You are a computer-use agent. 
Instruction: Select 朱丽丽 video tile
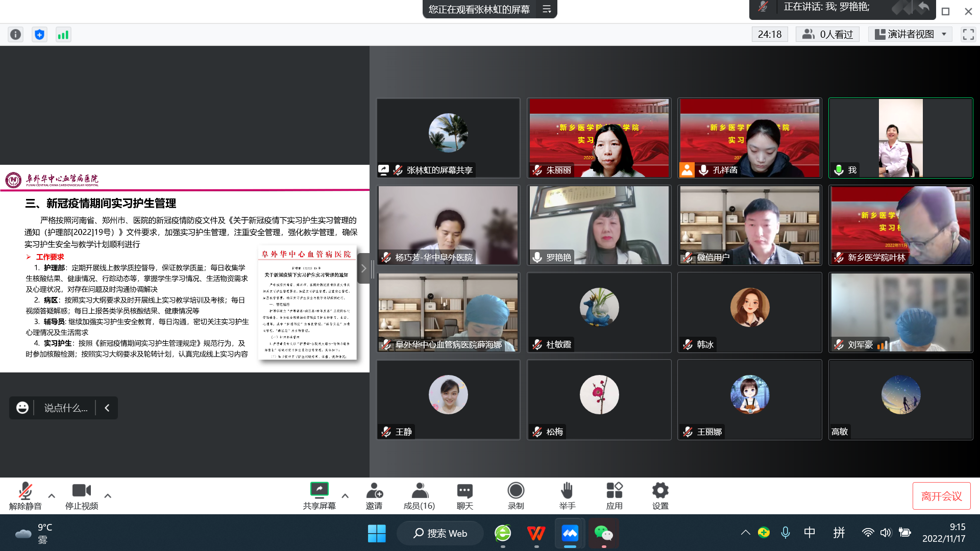599,138
